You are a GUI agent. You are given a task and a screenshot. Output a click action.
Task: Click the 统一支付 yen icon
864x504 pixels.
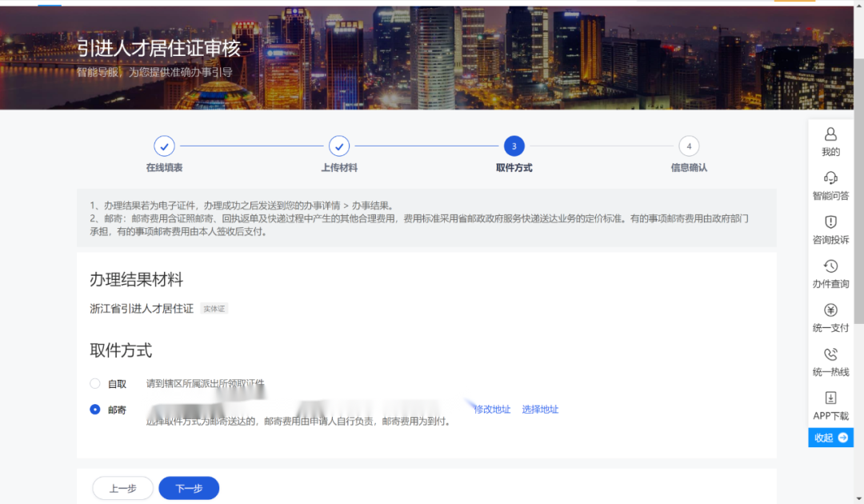(830, 310)
